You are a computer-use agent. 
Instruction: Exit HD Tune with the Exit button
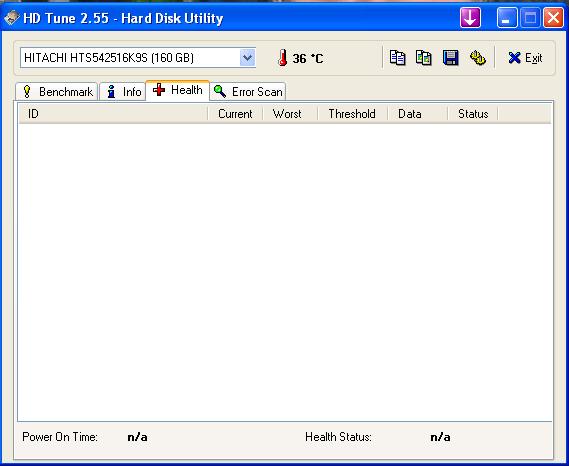525,58
